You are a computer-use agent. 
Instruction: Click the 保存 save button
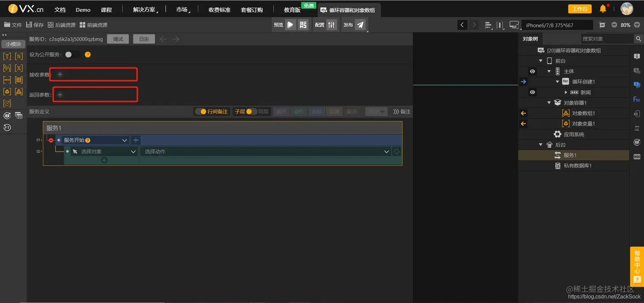(35, 25)
